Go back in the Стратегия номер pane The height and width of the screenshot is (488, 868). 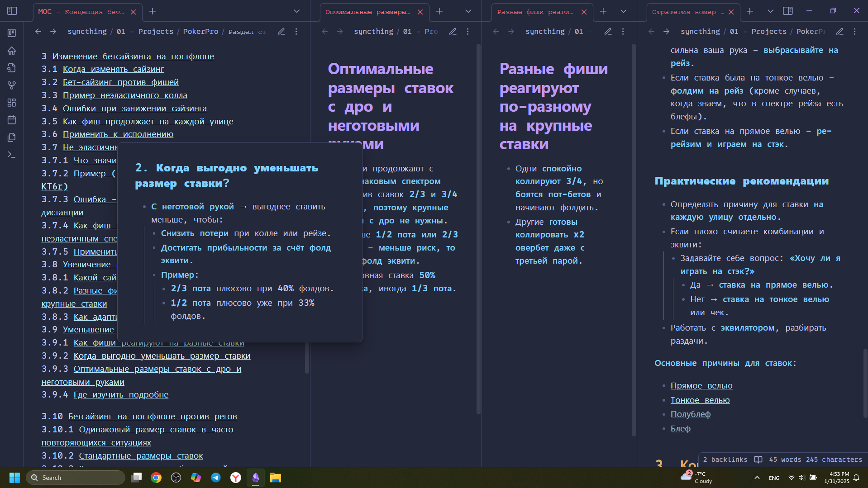(x=651, y=31)
